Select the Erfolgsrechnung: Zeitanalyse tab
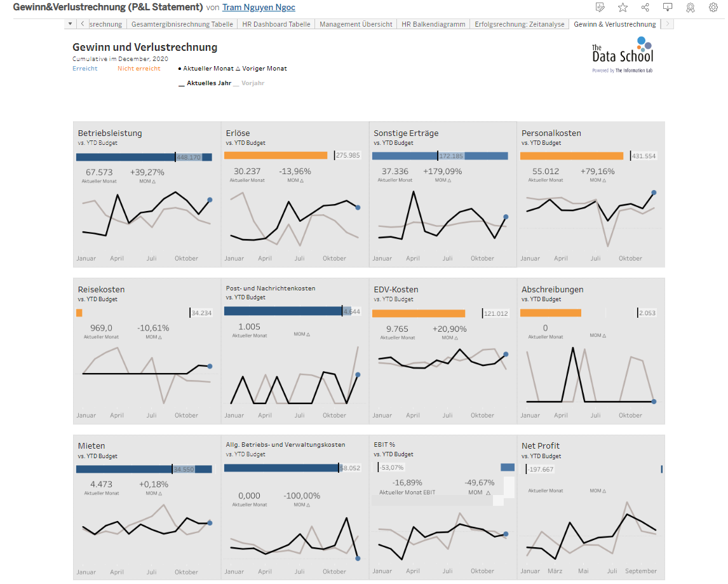The width and height of the screenshot is (728, 584). (x=519, y=24)
